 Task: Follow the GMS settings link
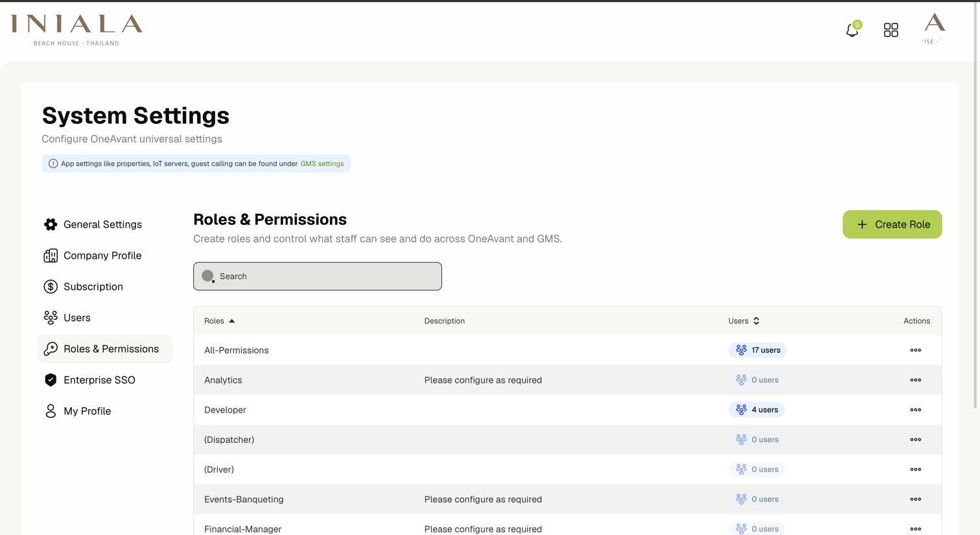(x=322, y=163)
